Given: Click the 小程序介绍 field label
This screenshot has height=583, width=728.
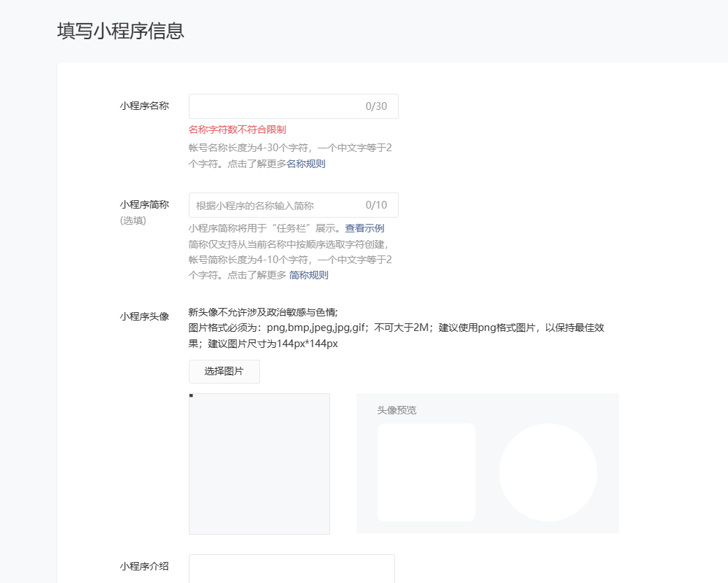Looking at the screenshot, I should (x=144, y=566).
